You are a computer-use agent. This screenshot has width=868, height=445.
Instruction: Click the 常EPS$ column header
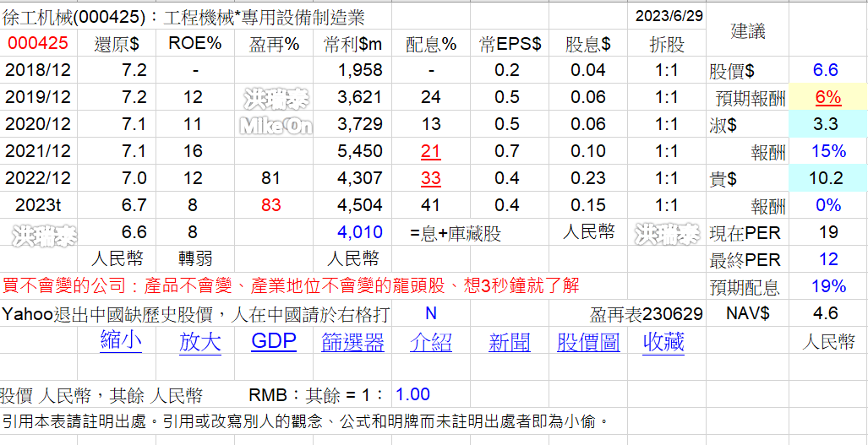(510, 44)
